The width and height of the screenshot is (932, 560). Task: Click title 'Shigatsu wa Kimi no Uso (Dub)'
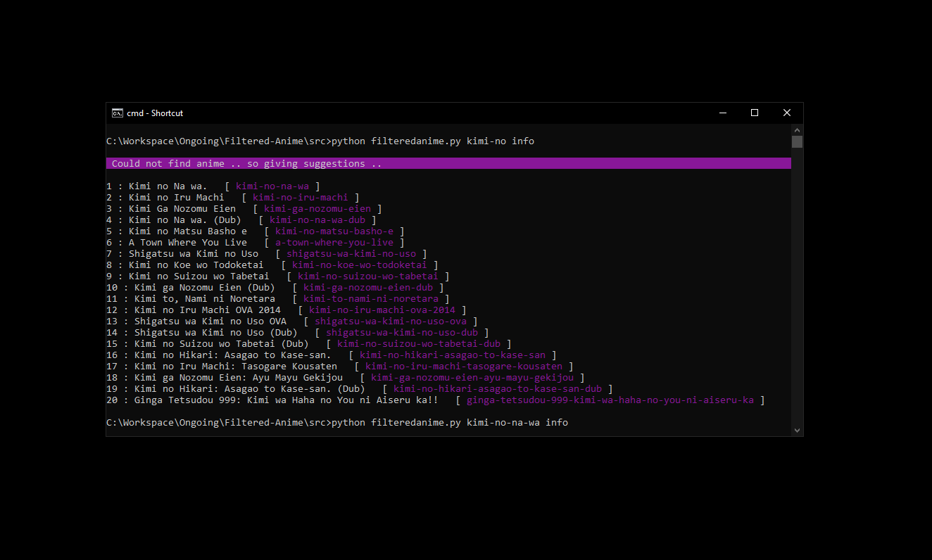click(x=215, y=333)
